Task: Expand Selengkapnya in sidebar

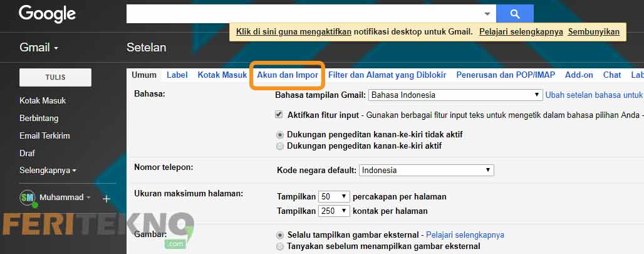Action: tap(48, 170)
